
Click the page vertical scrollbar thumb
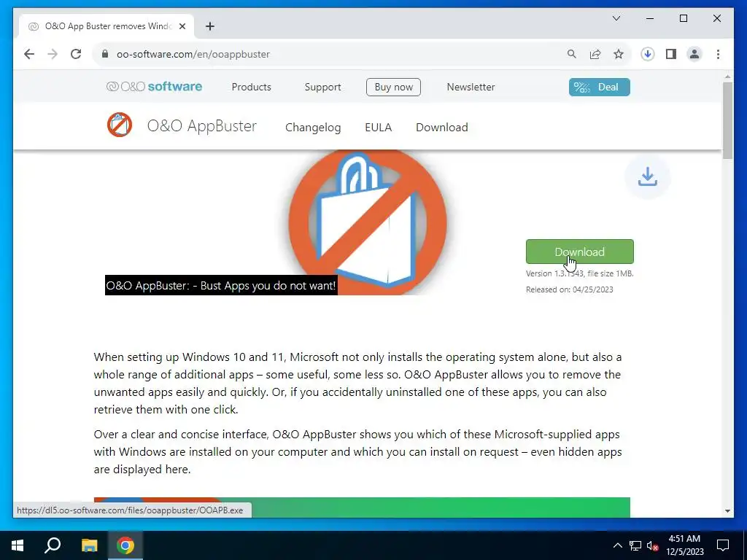click(x=727, y=120)
